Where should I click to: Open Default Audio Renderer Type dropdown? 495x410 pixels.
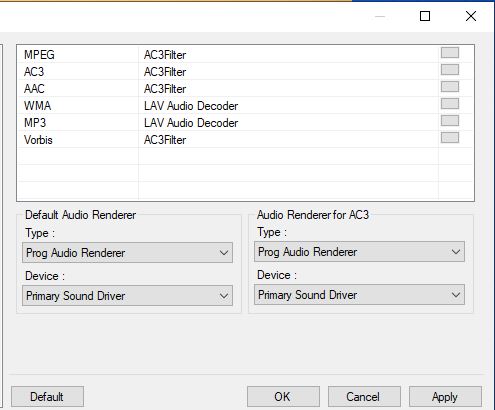pos(127,253)
